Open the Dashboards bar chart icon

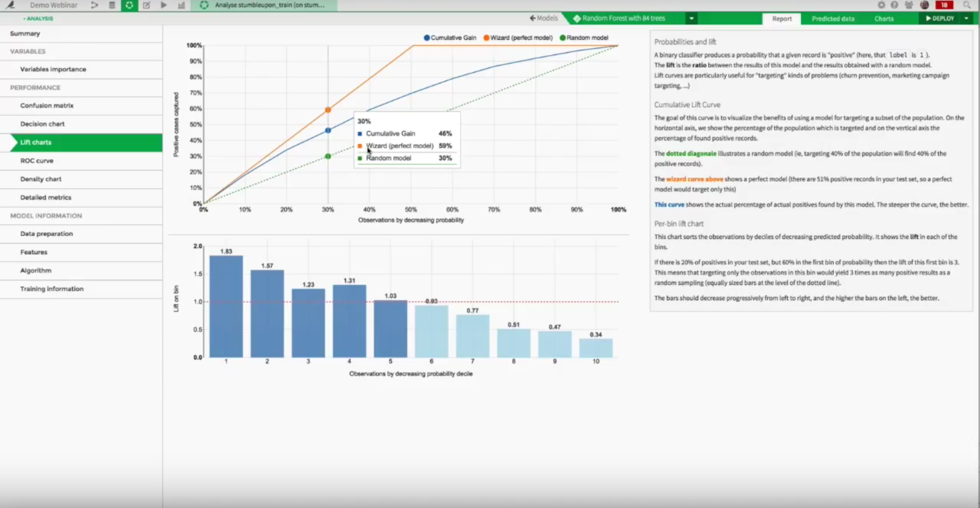[181, 5]
